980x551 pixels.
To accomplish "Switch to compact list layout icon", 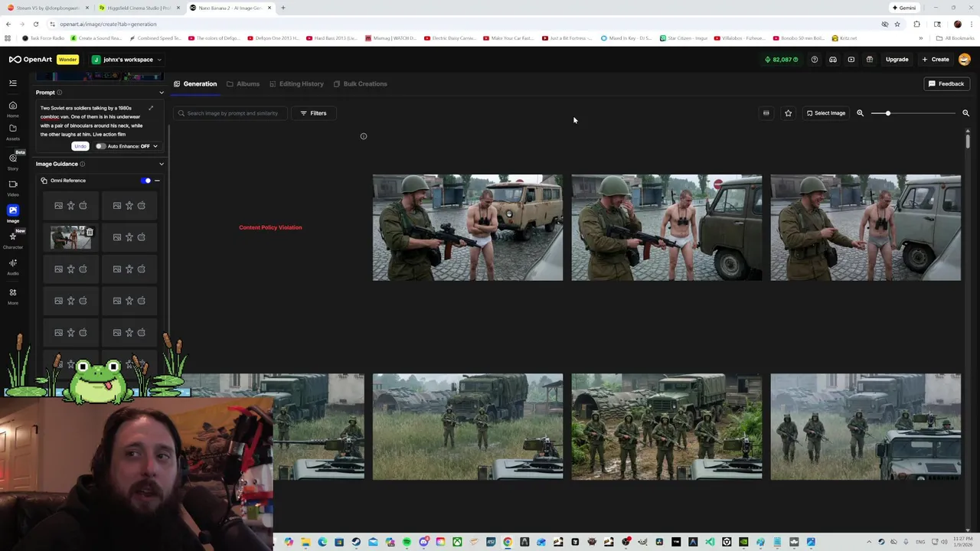I will [766, 113].
